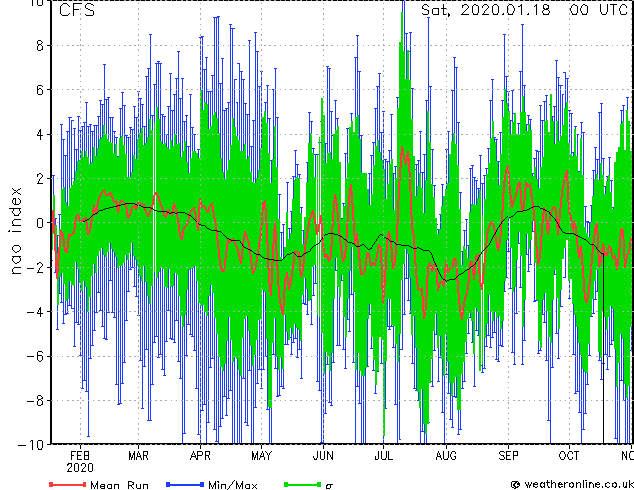Click the y-axis value -8

tap(35, 401)
